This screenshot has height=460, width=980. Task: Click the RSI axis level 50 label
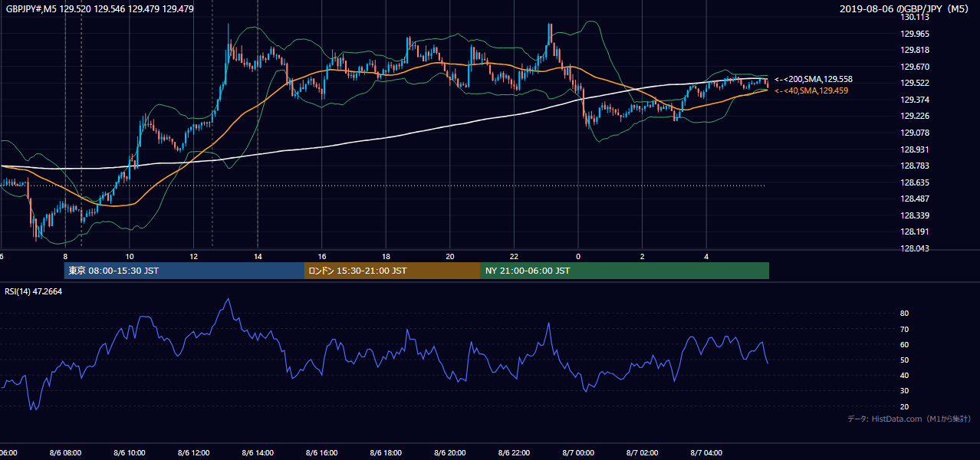pos(904,360)
